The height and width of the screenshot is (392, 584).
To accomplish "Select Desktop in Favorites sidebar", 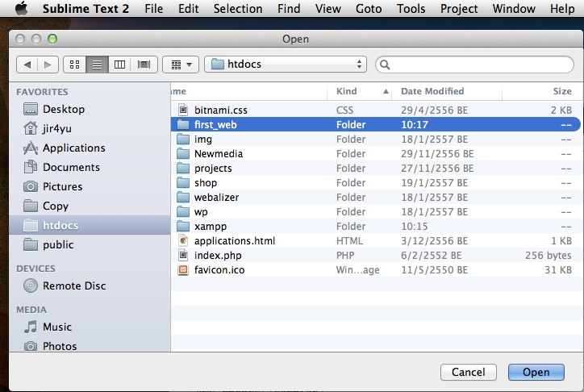I will click(90, 109).
